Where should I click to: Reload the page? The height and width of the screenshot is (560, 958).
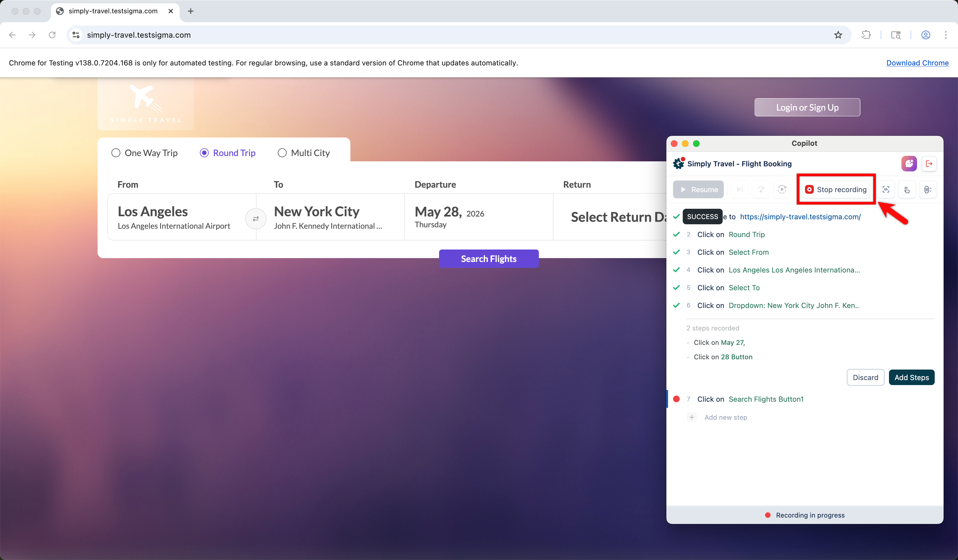pos(52,35)
